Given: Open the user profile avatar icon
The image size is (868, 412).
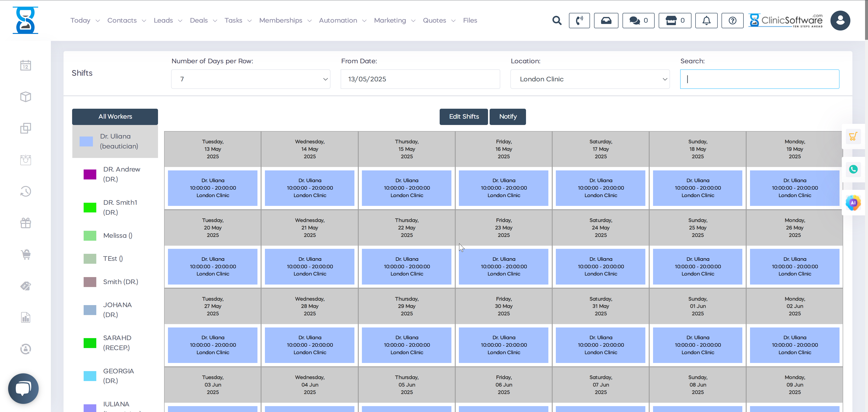Looking at the screenshot, I should (x=840, y=21).
